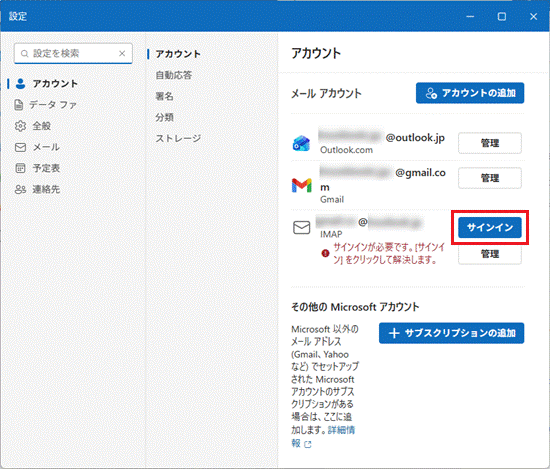Close the 設定 window
The width and height of the screenshot is (550, 469).
coord(534,16)
